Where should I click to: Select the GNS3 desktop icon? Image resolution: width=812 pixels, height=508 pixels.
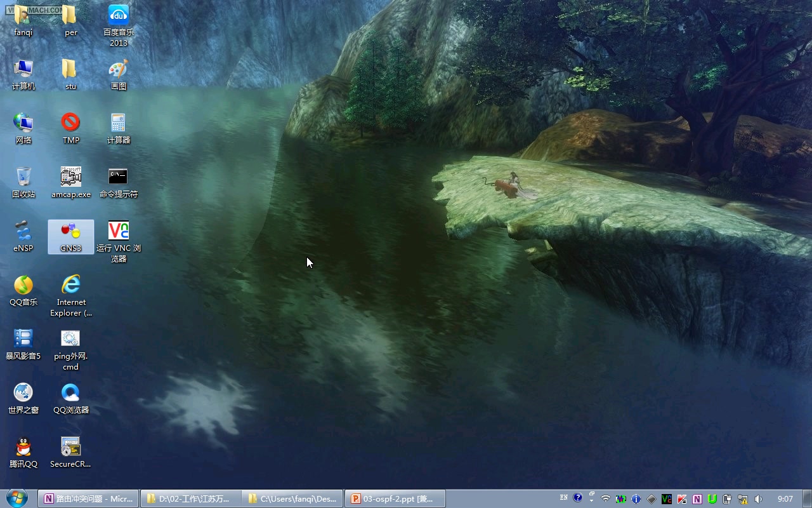(70, 237)
